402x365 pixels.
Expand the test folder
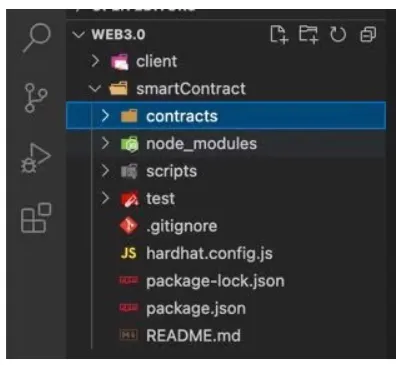(x=226, y=199)
